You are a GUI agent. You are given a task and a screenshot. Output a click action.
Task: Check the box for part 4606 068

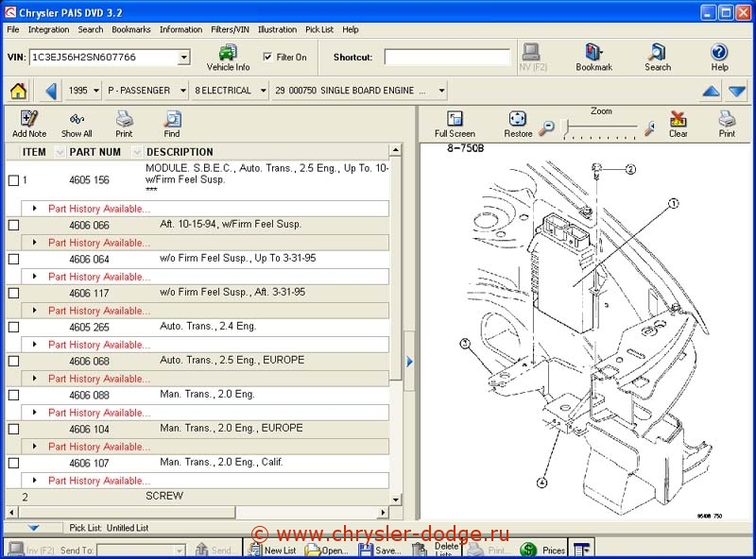(14, 361)
